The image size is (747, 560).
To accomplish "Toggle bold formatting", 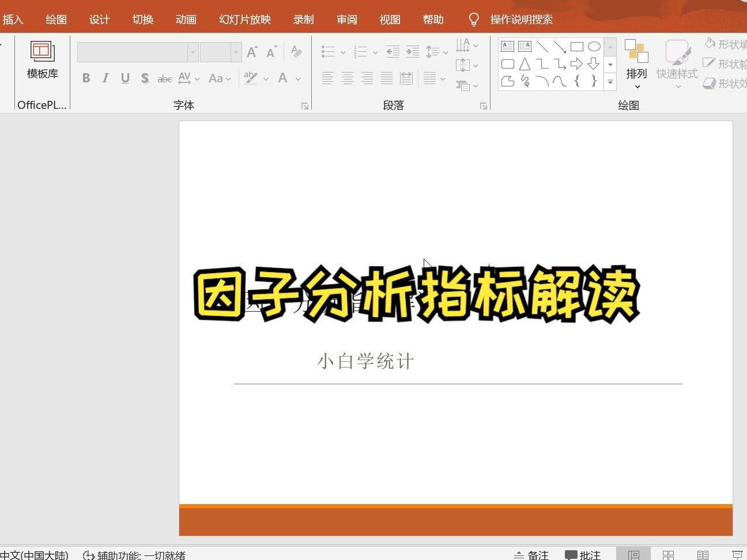I will pos(86,78).
